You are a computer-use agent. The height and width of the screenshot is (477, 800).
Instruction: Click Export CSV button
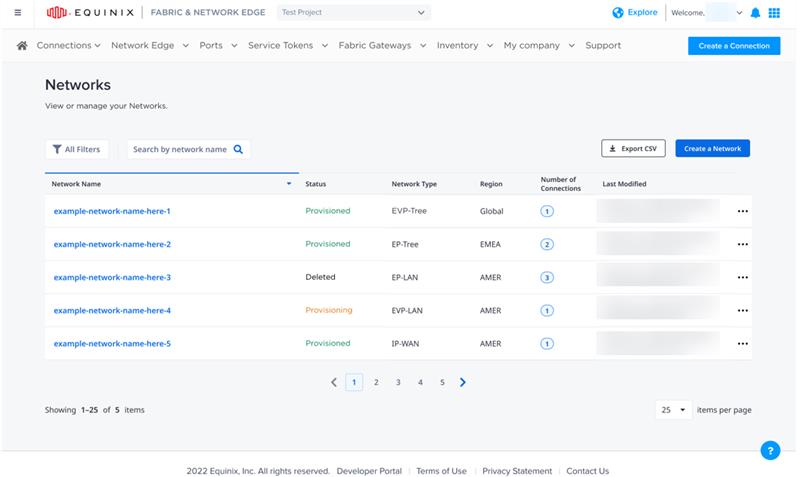[633, 148]
